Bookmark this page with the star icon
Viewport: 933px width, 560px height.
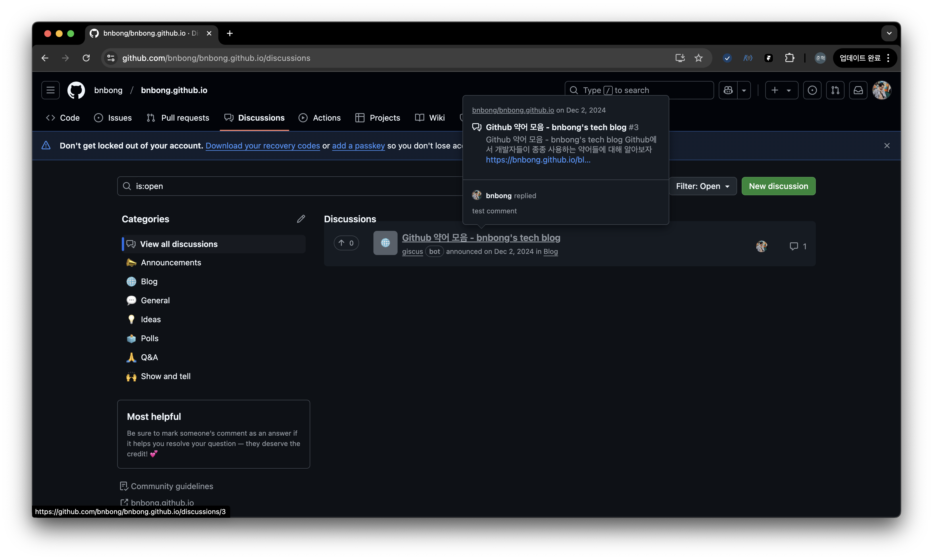tap(699, 58)
